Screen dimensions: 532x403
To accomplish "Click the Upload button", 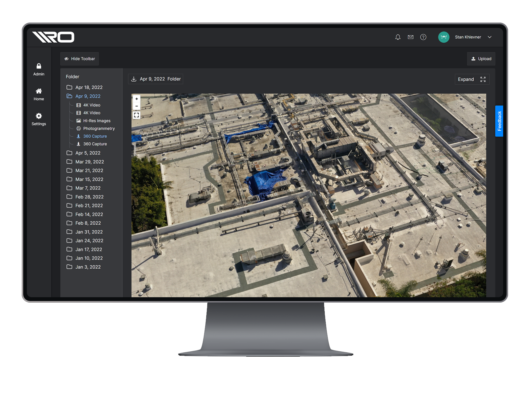I will [x=481, y=59].
